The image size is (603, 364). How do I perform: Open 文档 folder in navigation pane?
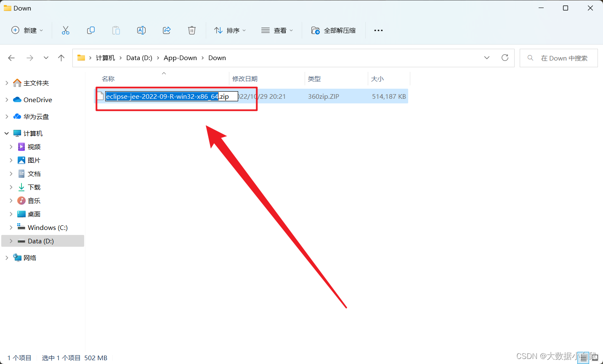[x=34, y=174]
